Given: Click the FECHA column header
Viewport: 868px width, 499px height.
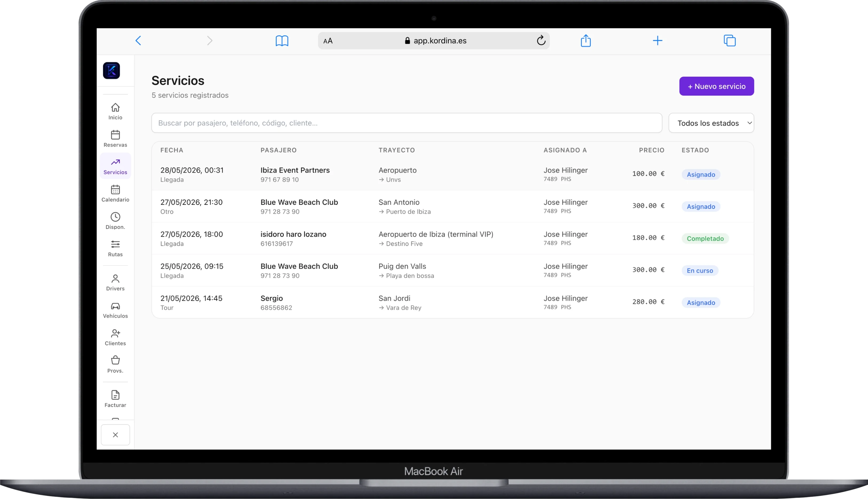Looking at the screenshot, I should tap(172, 150).
